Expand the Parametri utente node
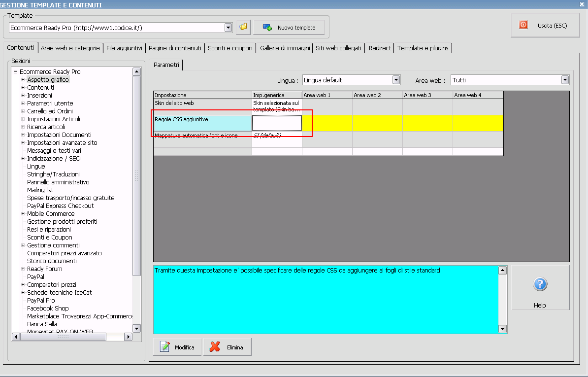The height and width of the screenshot is (377, 588). pyautogui.click(x=23, y=103)
